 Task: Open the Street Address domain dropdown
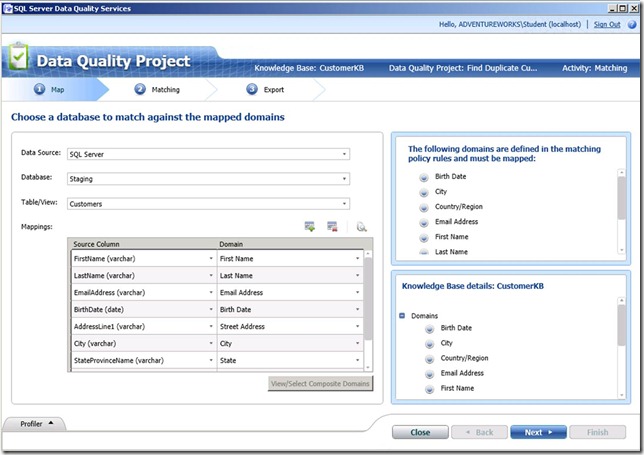click(x=357, y=326)
